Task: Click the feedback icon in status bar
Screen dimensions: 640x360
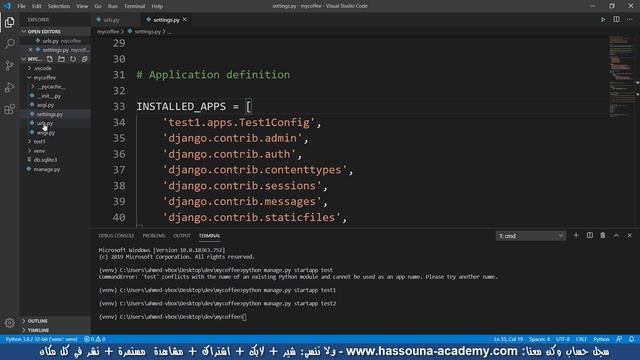Action: [619, 339]
